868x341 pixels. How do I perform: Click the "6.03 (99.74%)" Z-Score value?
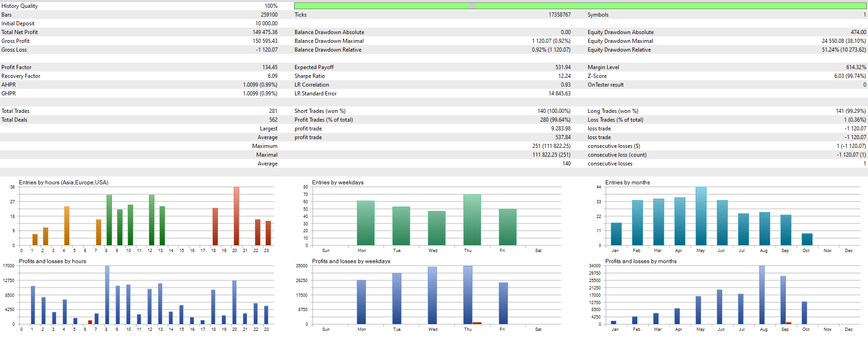(850, 76)
